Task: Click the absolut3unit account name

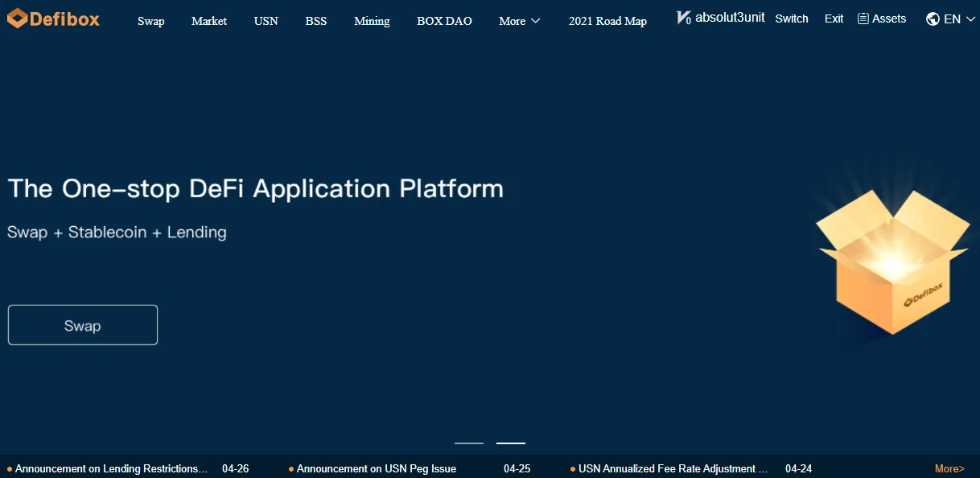Action: pyautogui.click(x=730, y=18)
